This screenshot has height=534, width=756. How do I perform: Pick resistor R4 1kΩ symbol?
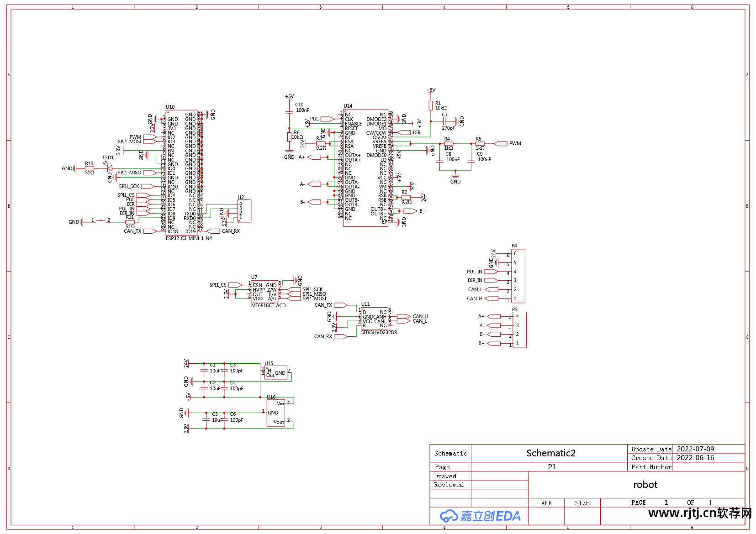coord(449,143)
